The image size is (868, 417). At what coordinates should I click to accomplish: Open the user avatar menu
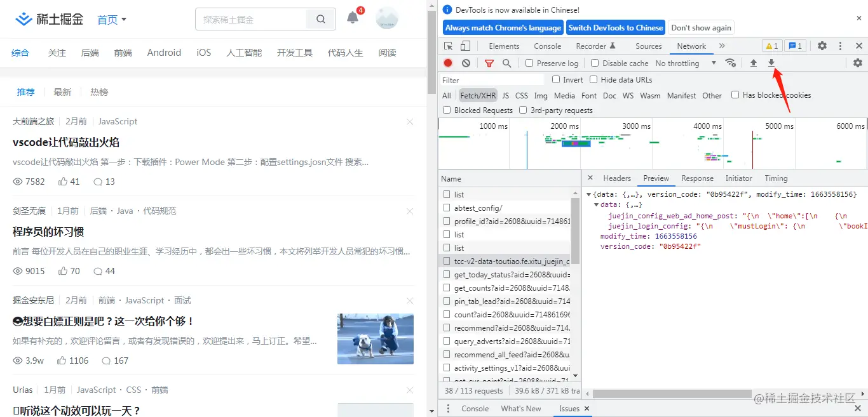coord(387,18)
